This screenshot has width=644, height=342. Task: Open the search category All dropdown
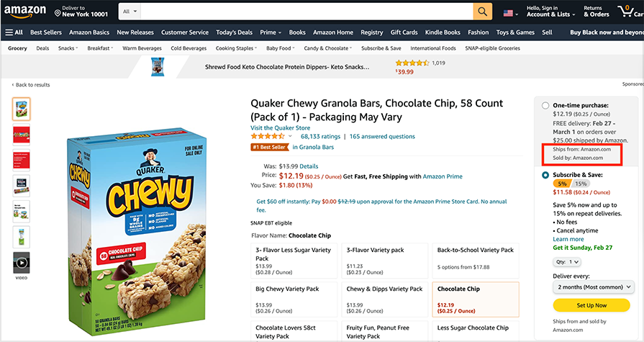tap(130, 12)
